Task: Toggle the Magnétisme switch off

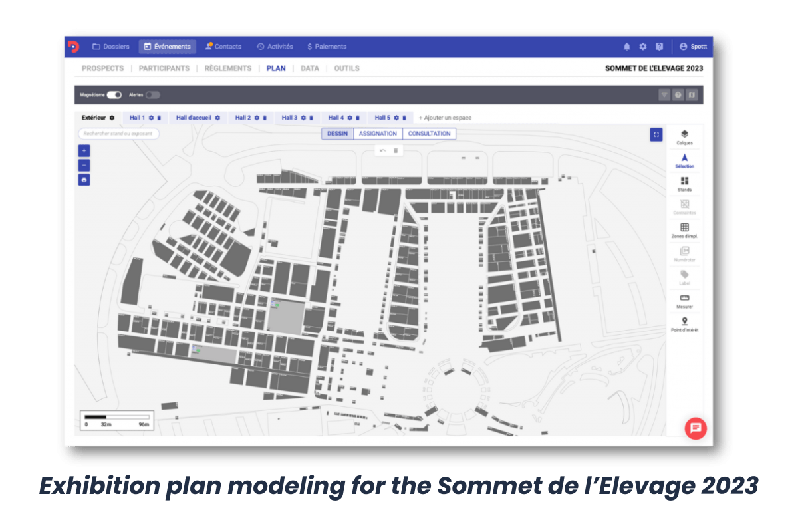Action: (114, 95)
